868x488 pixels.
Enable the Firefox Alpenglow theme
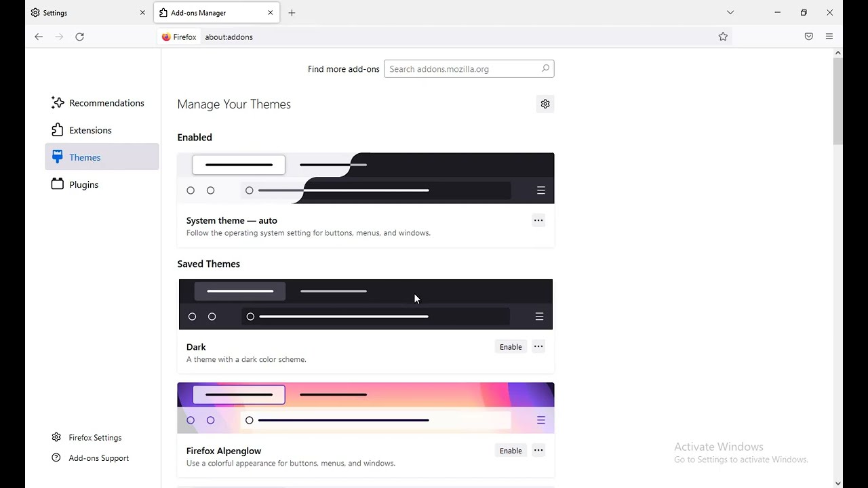coord(511,451)
